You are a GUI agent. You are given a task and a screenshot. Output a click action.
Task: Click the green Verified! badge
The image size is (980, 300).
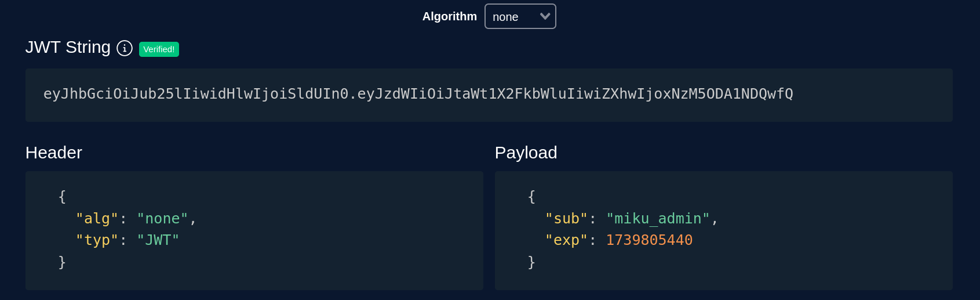[x=159, y=49]
